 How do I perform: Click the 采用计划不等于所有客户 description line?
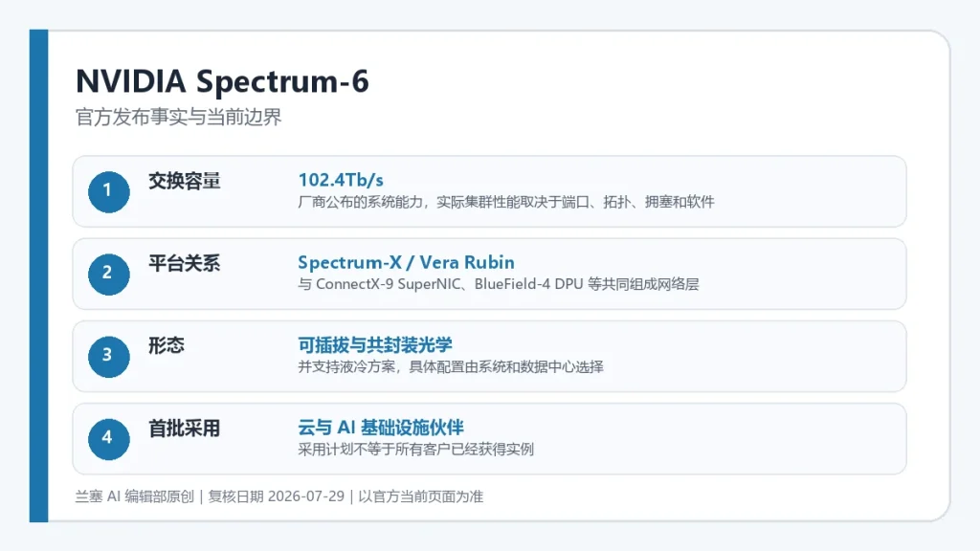(415, 450)
